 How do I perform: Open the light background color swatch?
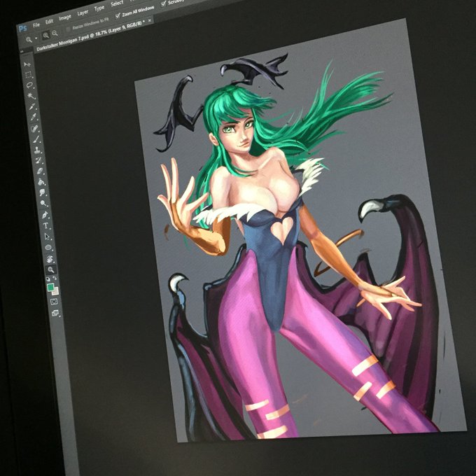pos(56,292)
